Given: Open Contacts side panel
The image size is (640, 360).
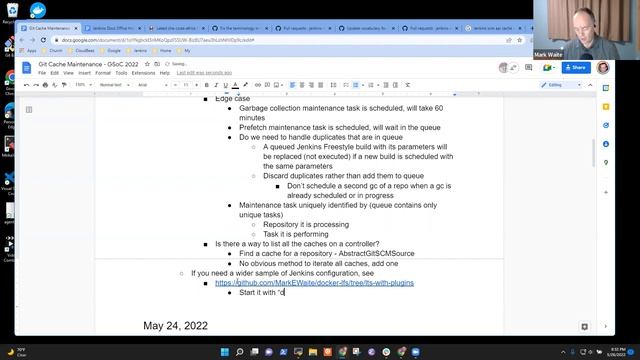Looking at the screenshot, I should (x=606, y=144).
